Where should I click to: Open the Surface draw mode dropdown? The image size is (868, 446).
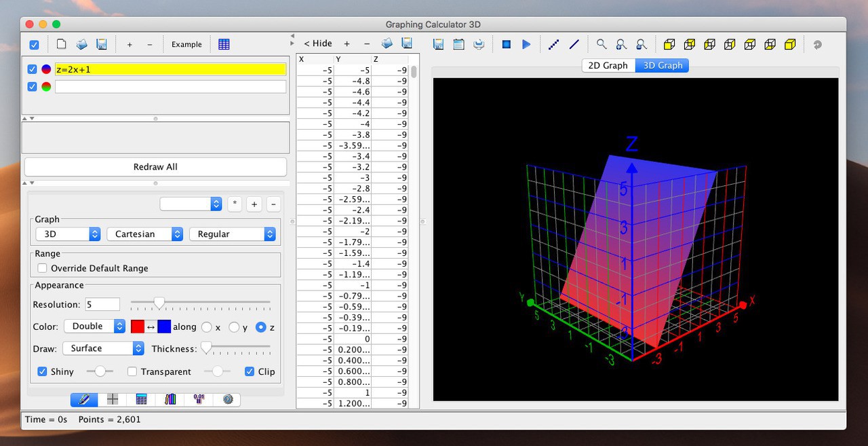tap(103, 348)
